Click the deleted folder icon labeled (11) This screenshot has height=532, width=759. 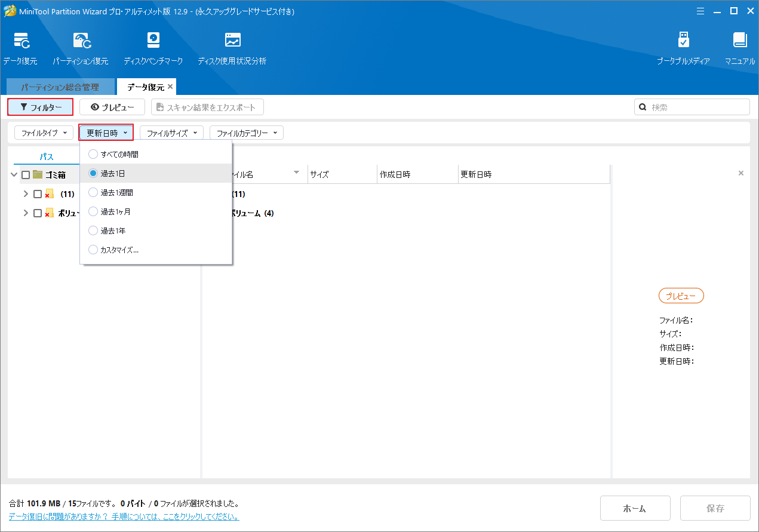[50, 194]
